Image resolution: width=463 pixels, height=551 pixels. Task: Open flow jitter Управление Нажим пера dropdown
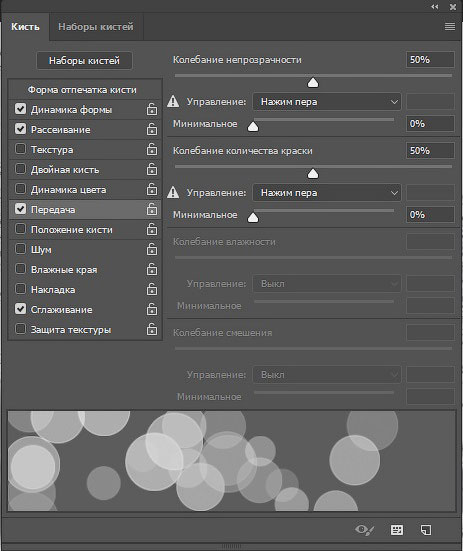tap(327, 193)
